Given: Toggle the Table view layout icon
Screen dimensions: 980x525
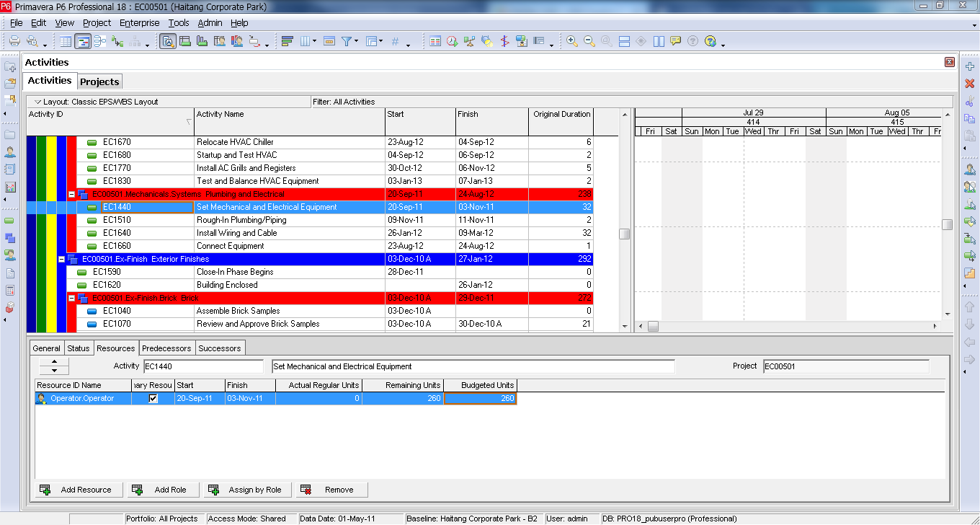Looking at the screenshot, I should (65, 41).
